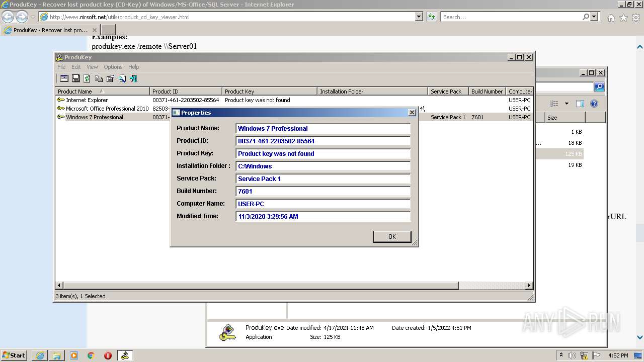Click Internet Explorer forward arrow button
The width and height of the screenshot is (644, 362).
[22, 17]
